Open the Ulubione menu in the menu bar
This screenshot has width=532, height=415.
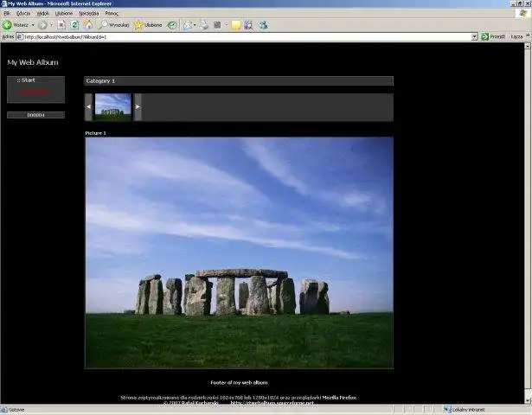(64, 13)
